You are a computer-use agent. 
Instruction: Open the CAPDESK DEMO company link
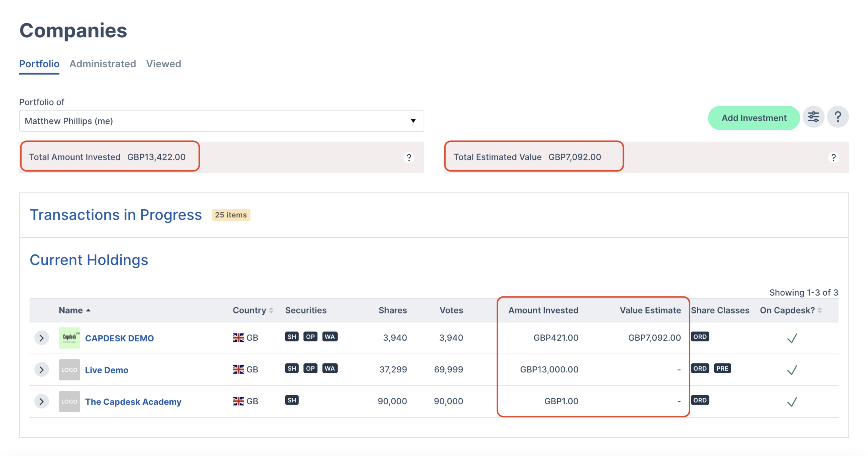tap(119, 338)
